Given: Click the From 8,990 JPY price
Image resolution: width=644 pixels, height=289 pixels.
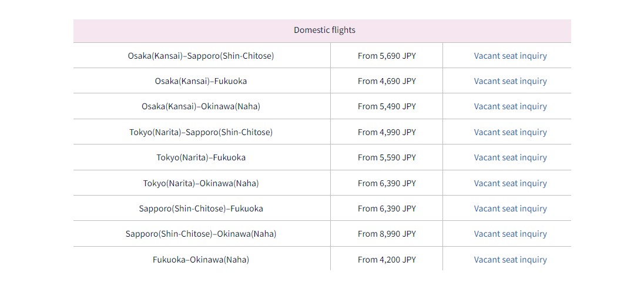Looking at the screenshot, I should (387, 234).
